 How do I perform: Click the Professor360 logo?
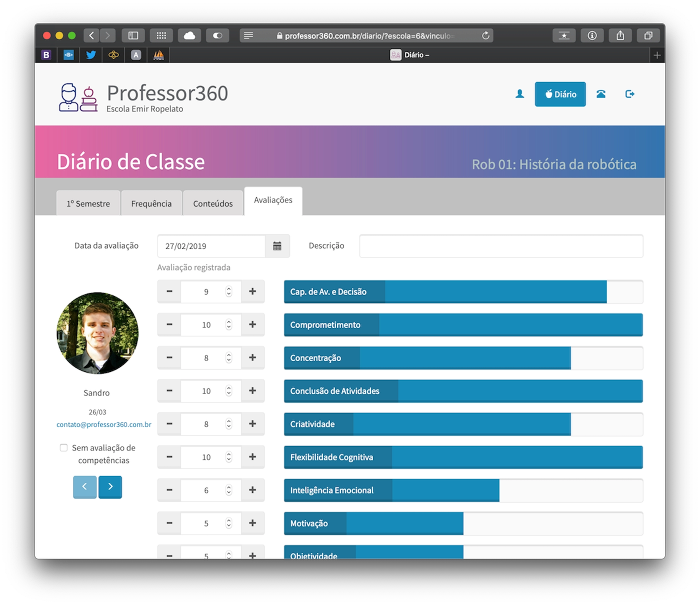pyautogui.click(x=143, y=97)
